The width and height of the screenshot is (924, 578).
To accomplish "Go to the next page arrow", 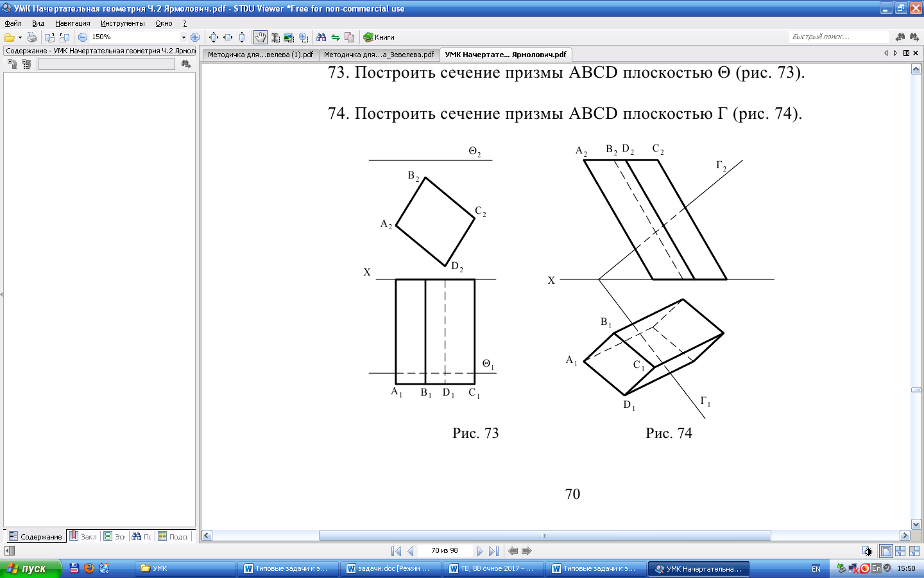I will click(480, 551).
